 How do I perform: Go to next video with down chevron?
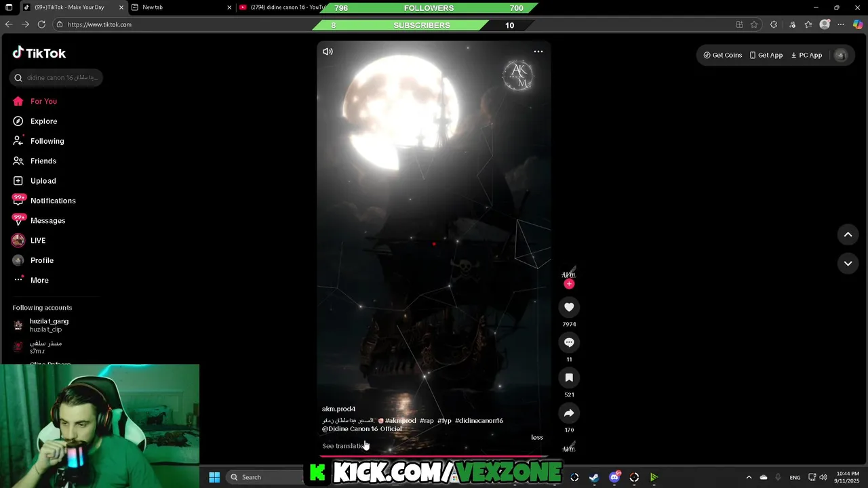pyautogui.click(x=848, y=263)
